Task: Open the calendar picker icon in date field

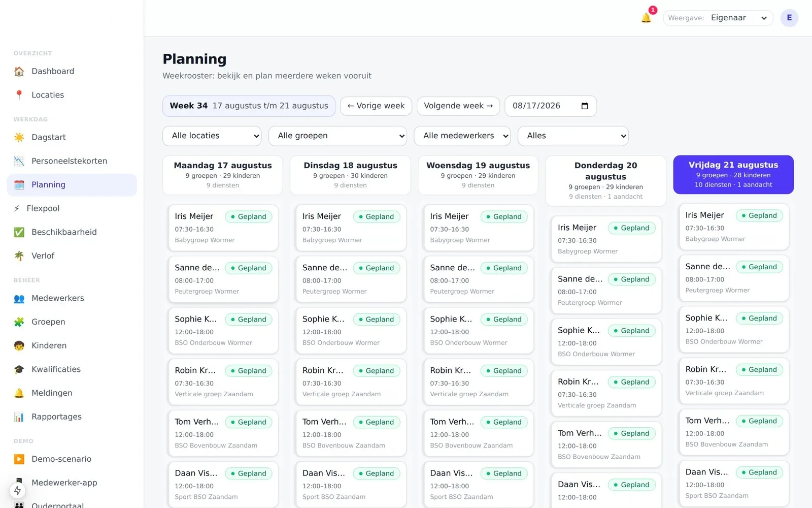Action: (x=585, y=106)
